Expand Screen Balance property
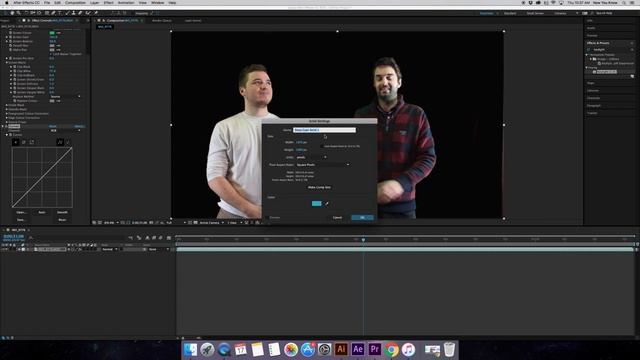The width and height of the screenshot is (640, 360). coord(7,41)
